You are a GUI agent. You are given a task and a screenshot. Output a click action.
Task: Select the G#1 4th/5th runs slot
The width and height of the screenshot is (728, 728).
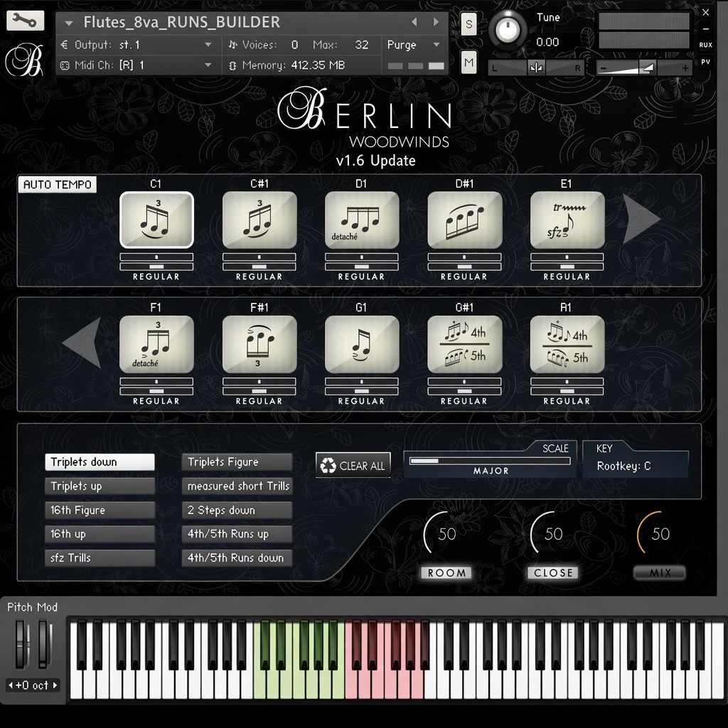464,344
